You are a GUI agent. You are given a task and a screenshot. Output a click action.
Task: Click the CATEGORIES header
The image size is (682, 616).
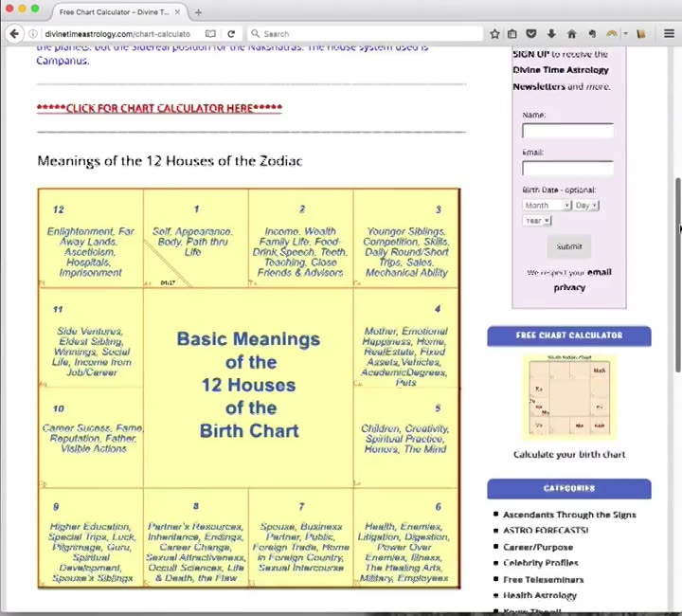point(569,489)
